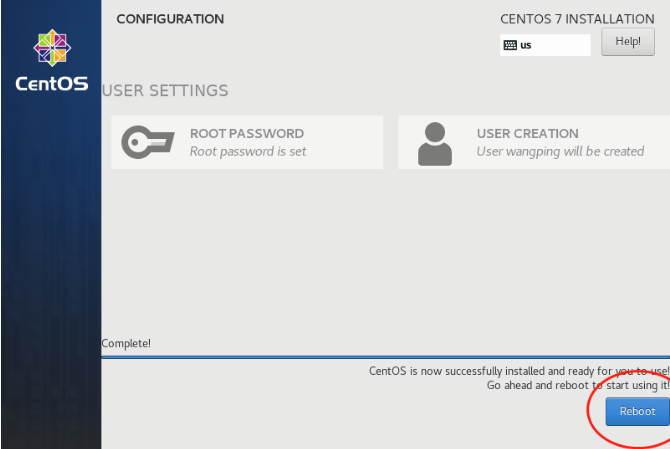This screenshot has height=449, width=670.
Task: Click the CONFIGURATION heading
Action: (x=170, y=19)
